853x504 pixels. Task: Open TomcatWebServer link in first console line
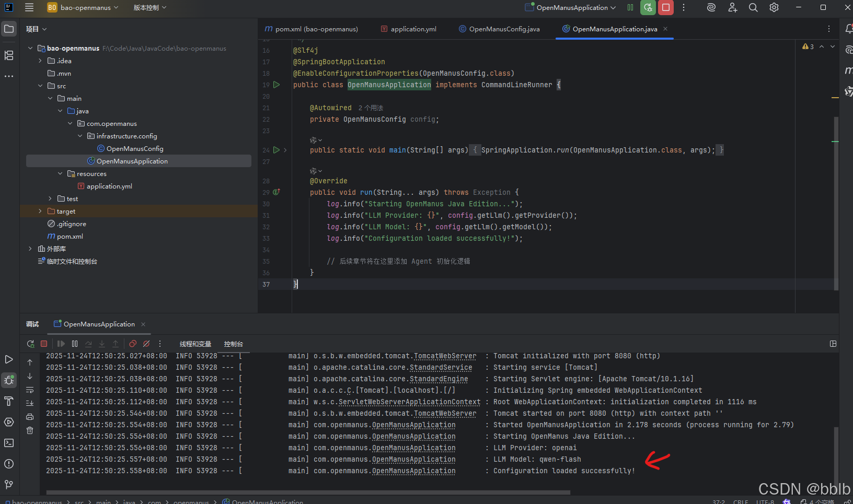tap(445, 356)
